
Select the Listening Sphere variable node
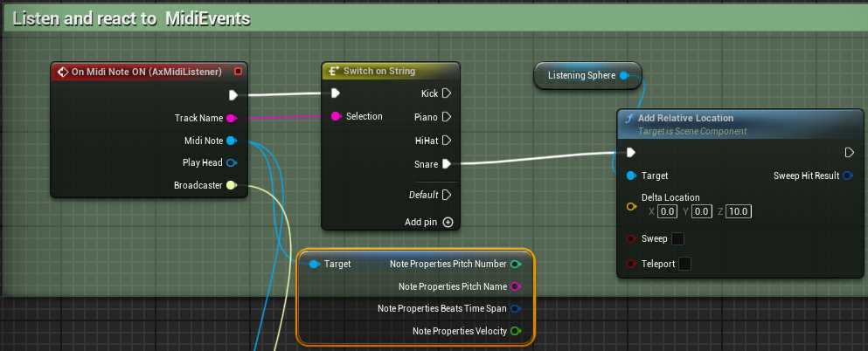(587, 75)
